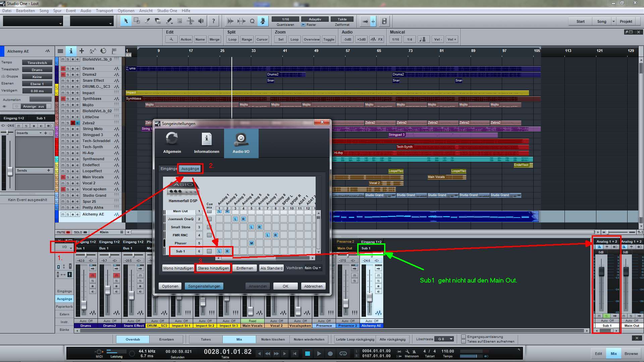
Task: Open help question mark button
Action: [214, 21]
